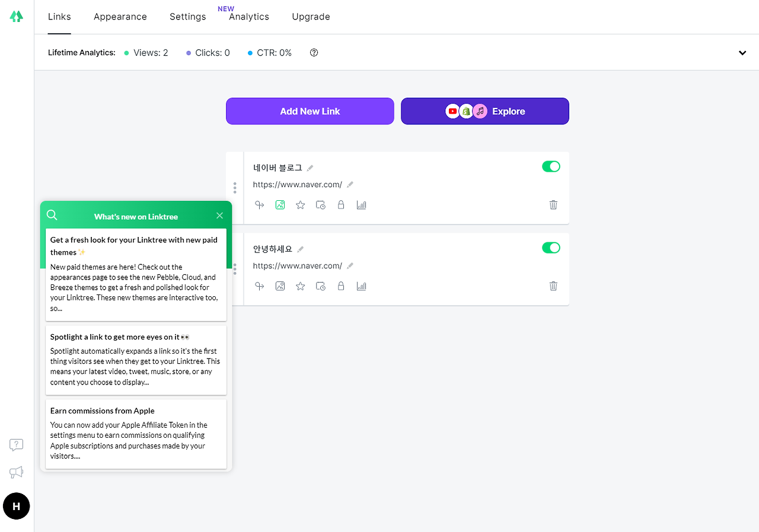The width and height of the screenshot is (759, 532).
Task: Click the search icon in What's new panel
Action: tap(52, 215)
